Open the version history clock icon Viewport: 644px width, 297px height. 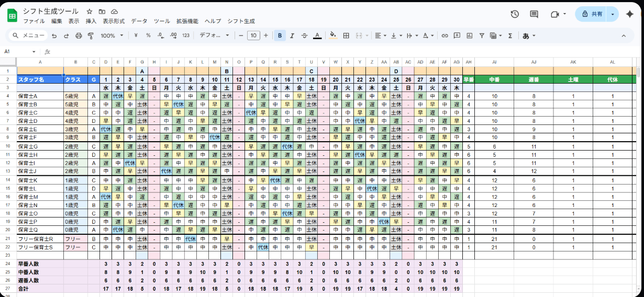point(515,14)
